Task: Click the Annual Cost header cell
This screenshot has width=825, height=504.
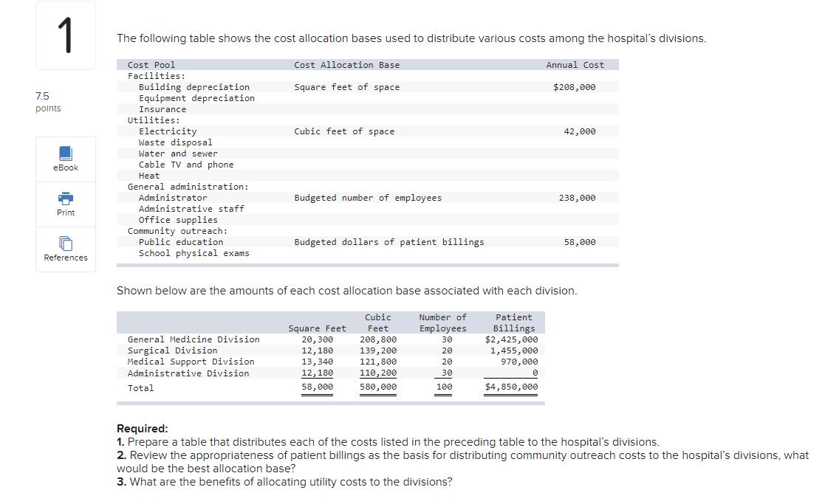Action: [576, 65]
